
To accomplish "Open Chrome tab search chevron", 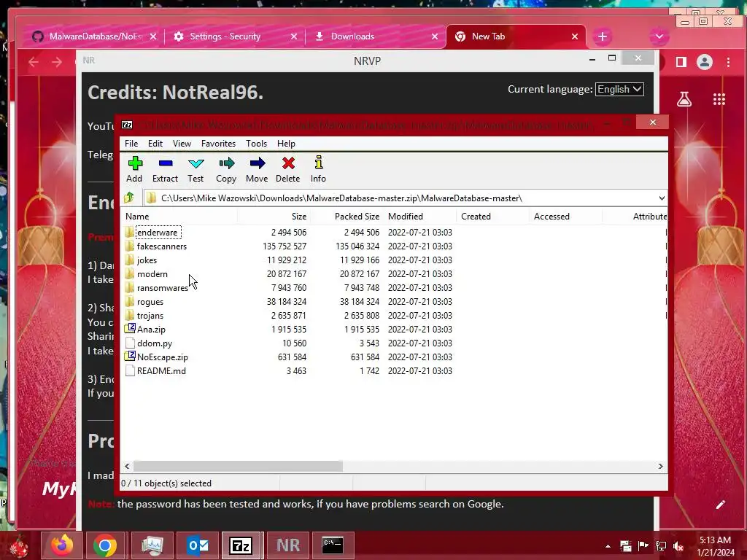I will click(659, 36).
